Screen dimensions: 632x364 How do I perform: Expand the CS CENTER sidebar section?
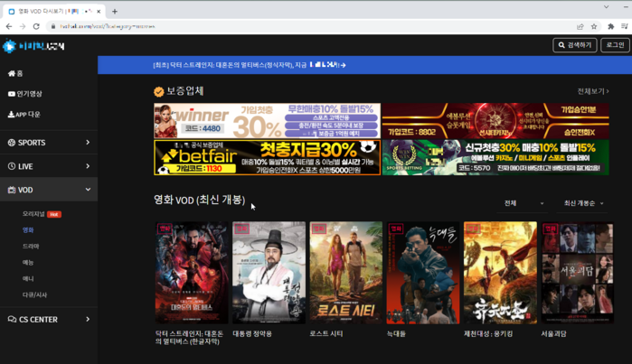coord(49,320)
